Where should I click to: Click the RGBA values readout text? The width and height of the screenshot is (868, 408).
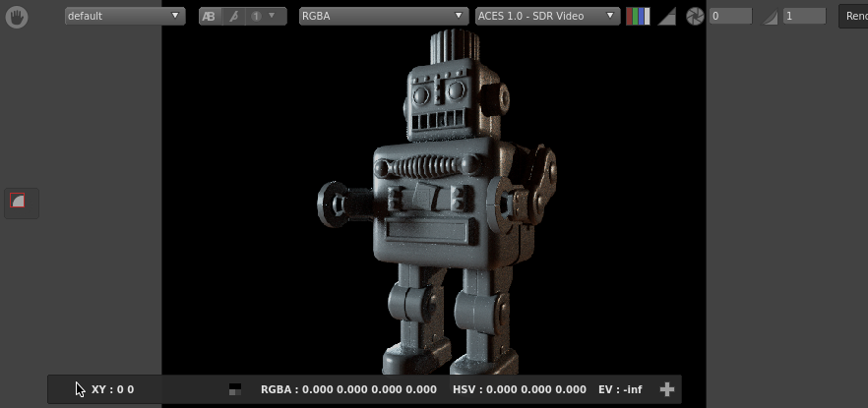(348, 389)
